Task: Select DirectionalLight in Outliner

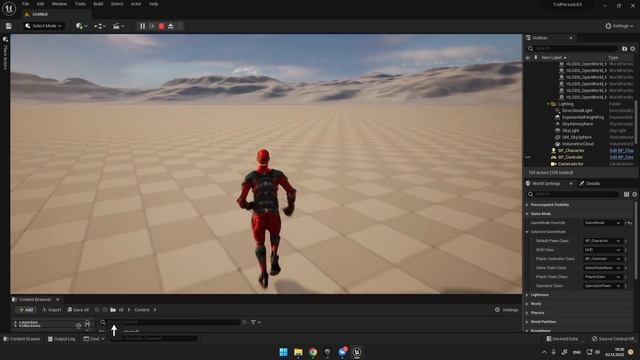Action: tap(577, 111)
